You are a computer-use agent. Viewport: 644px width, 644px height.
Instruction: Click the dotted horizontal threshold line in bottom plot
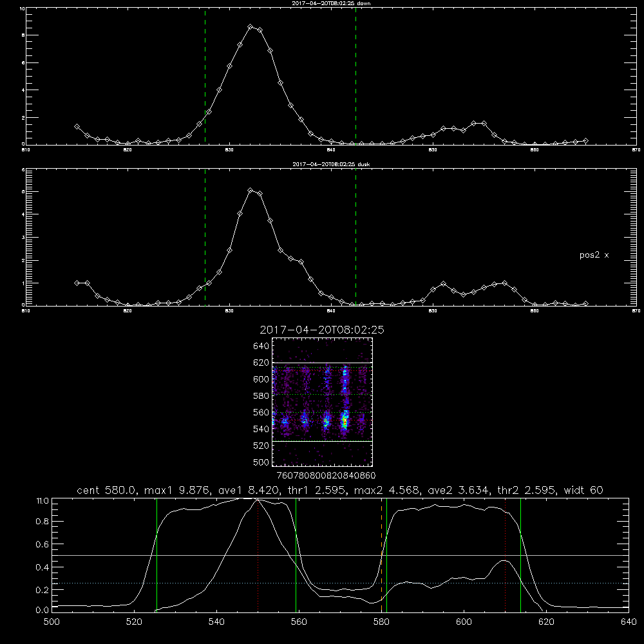pos(340,583)
